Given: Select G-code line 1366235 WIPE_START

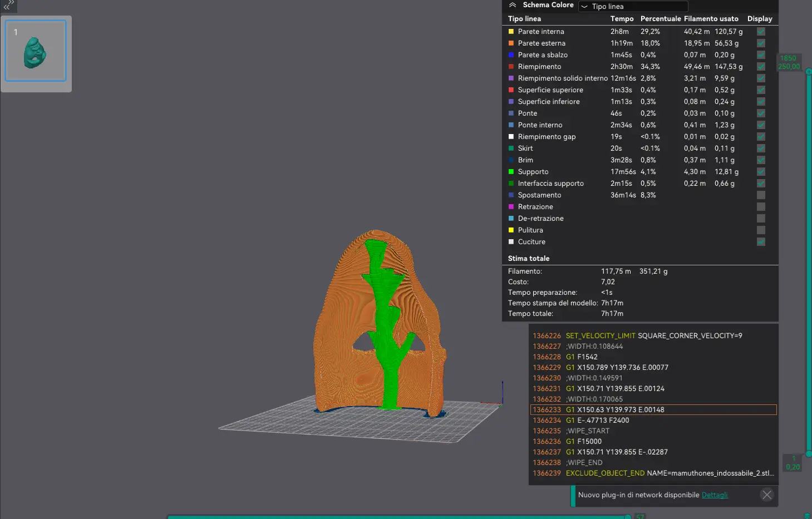Looking at the screenshot, I should point(653,431).
